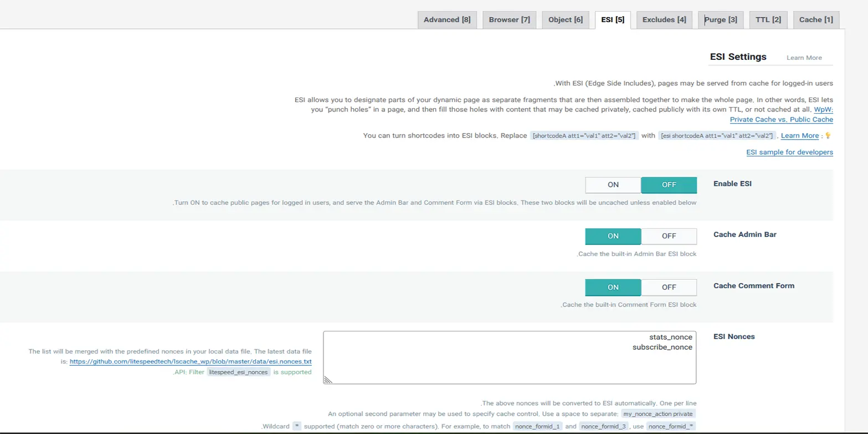Open ESI sample for developers link
Screen dimensions: 868x434
789,152
